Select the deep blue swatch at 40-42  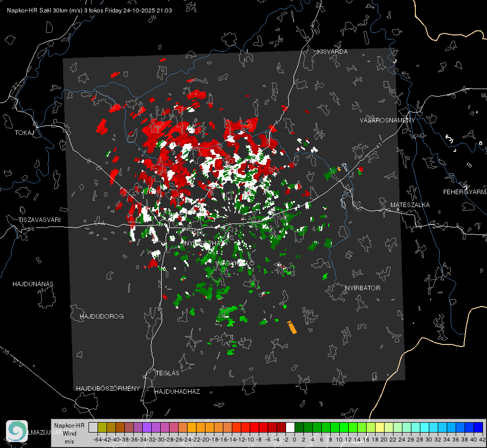coord(479,427)
